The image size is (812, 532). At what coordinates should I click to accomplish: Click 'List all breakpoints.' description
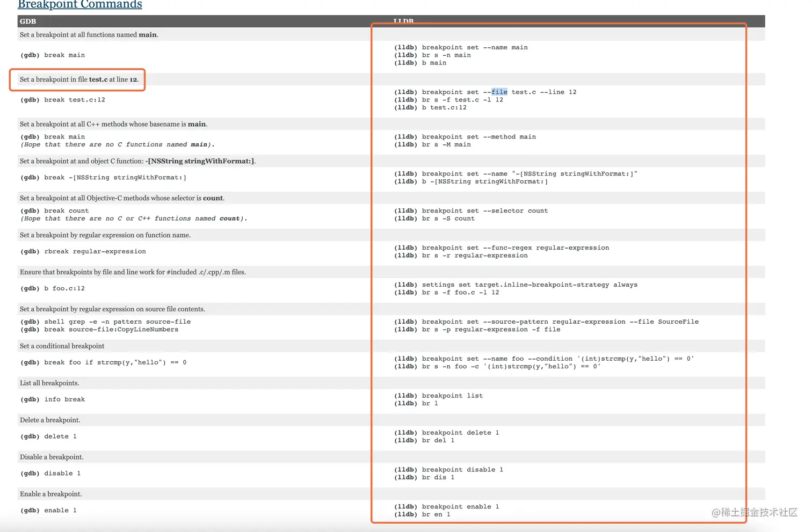pyautogui.click(x=49, y=383)
